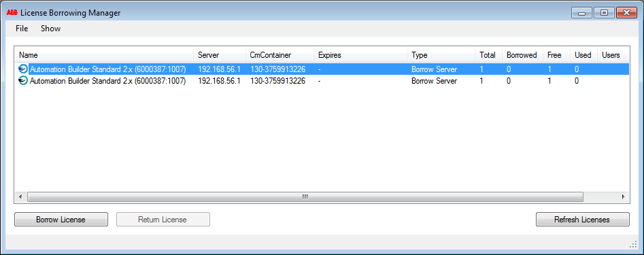Sort by the Expires column header
Screen dimensions: 644x255
point(360,55)
